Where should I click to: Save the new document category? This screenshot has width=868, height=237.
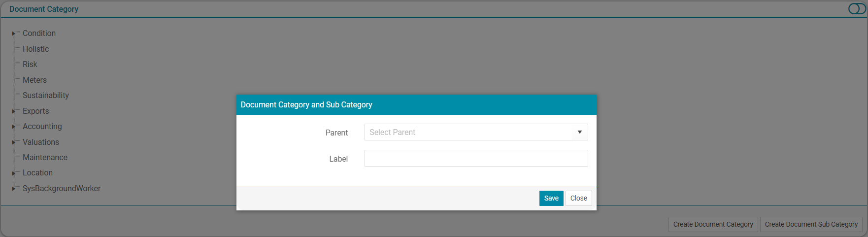[x=551, y=198]
